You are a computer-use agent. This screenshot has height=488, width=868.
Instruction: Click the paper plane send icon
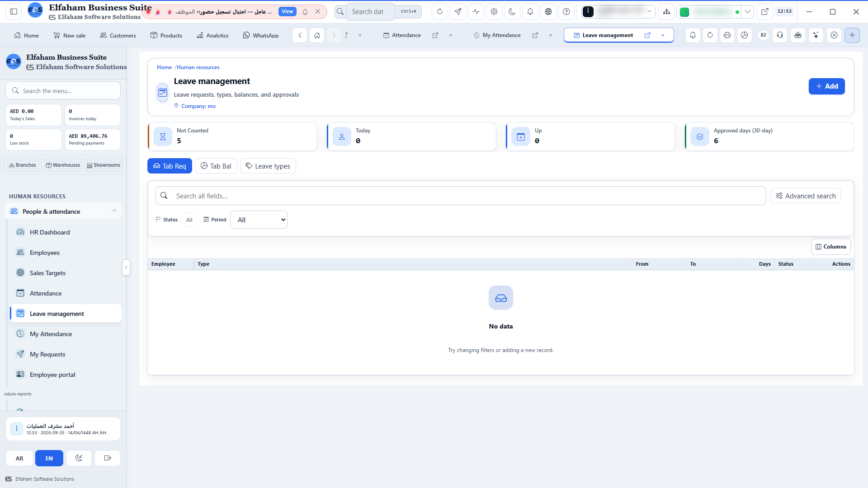[458, 12]
